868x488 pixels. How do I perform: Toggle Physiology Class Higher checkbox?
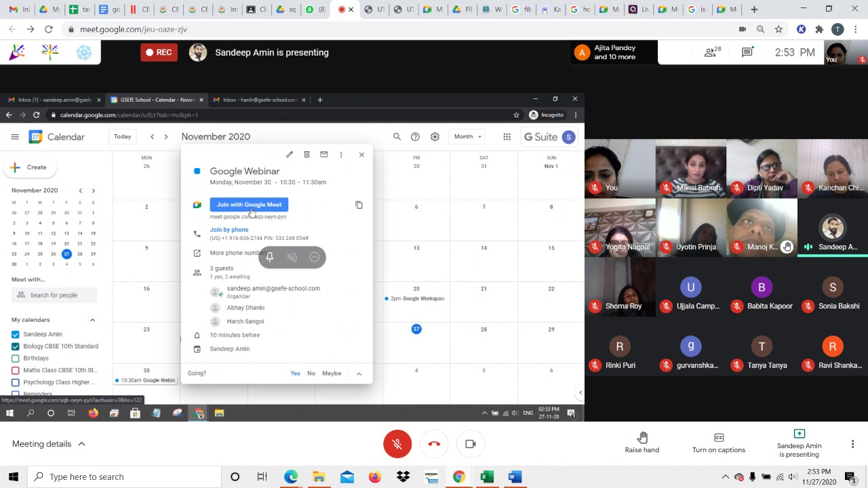[16, 382]
